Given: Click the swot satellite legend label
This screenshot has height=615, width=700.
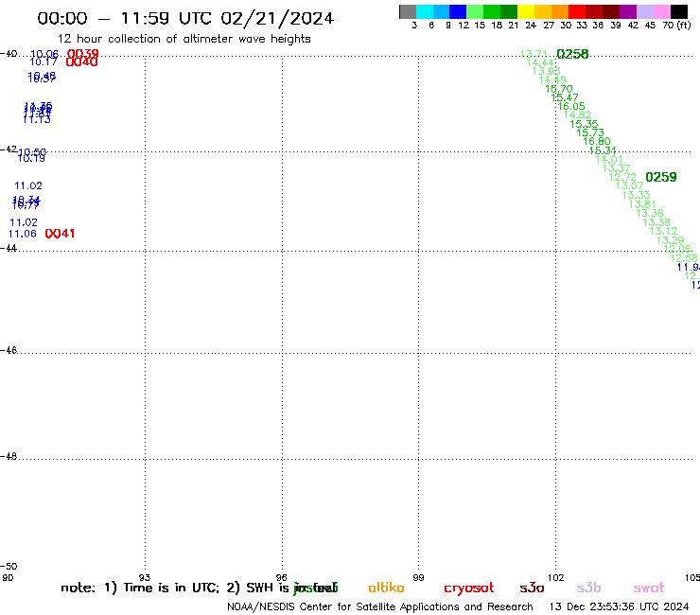Looking at the screenshot, I should [x=648, y=589].
